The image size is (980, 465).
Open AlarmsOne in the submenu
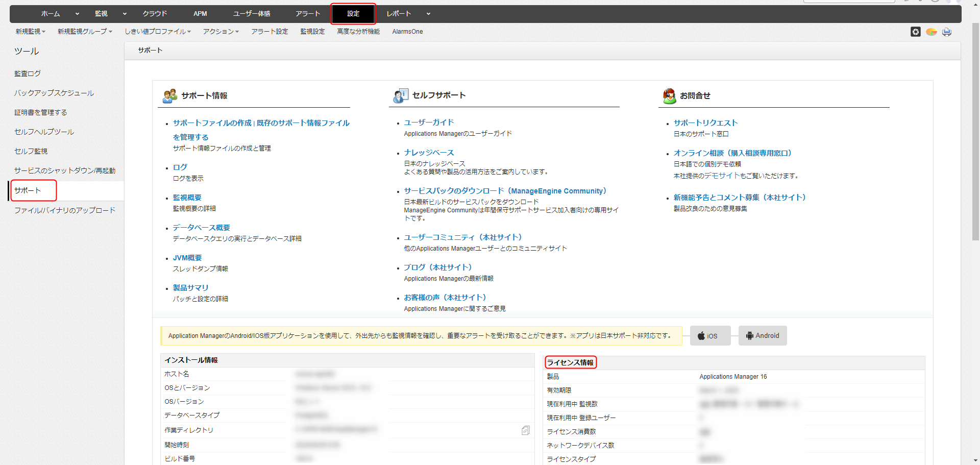click(x=407, y=32)
